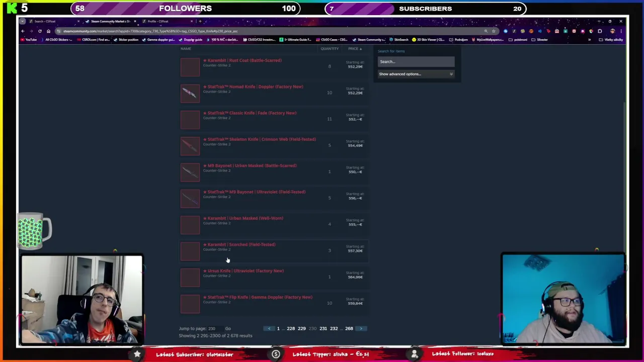Screen dimensions: 644x362
Task: Open the browser extensions puzzle icon
Action: click(600, 31)
